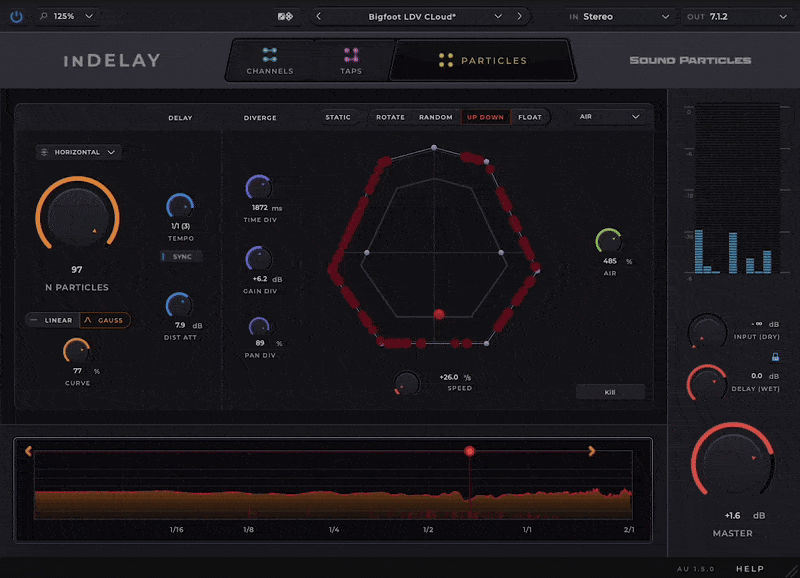The width and height of the screenshot is (800, 578).
Task: Click the Dist Att knob
Action: (x=180, y=306)
